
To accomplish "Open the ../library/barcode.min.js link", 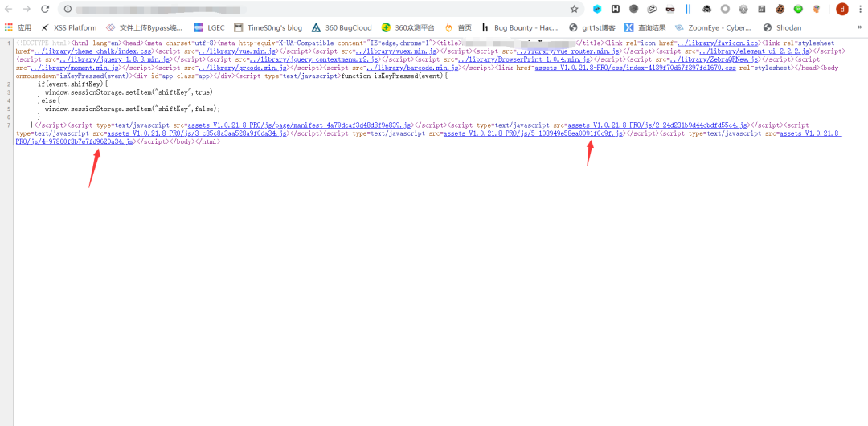I will 413,68.
